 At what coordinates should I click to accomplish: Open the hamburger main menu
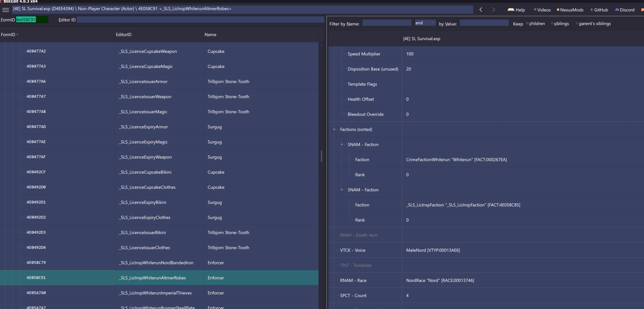6,9
